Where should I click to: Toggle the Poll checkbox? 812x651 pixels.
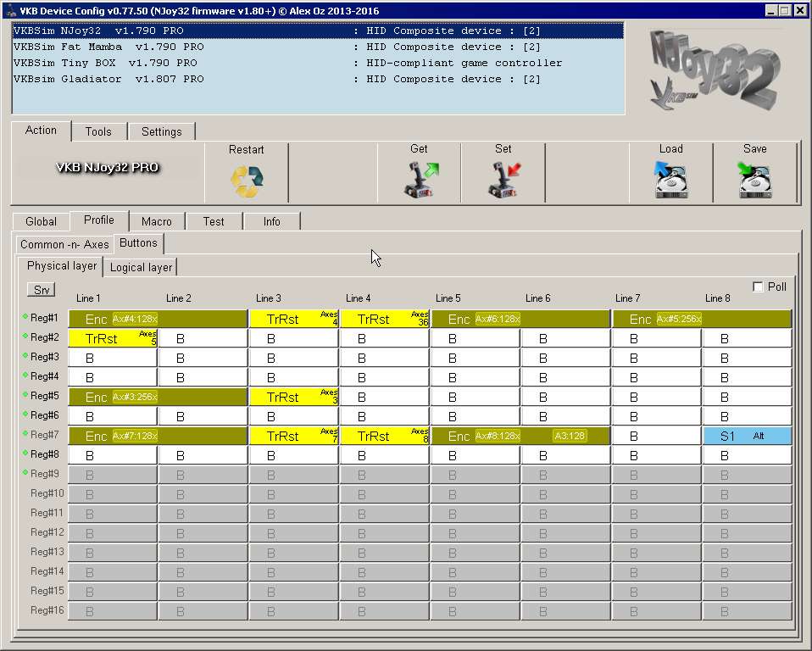point(758,287)
